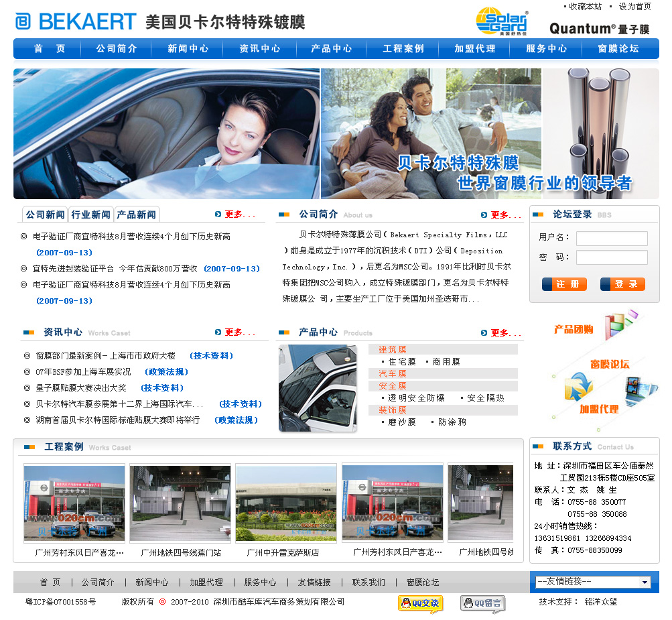Click the car product image thumbnail
The image size is (672, 620).
[x=318, y=388]
